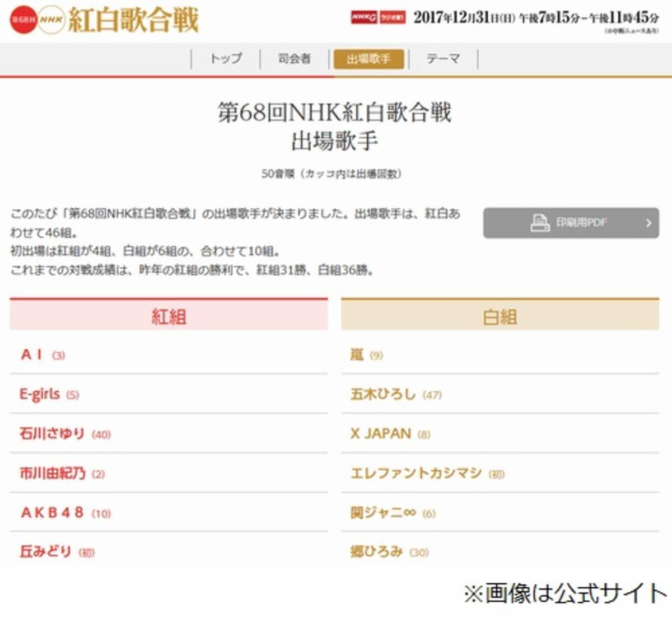Open the AI artist link

click(31, 354)
